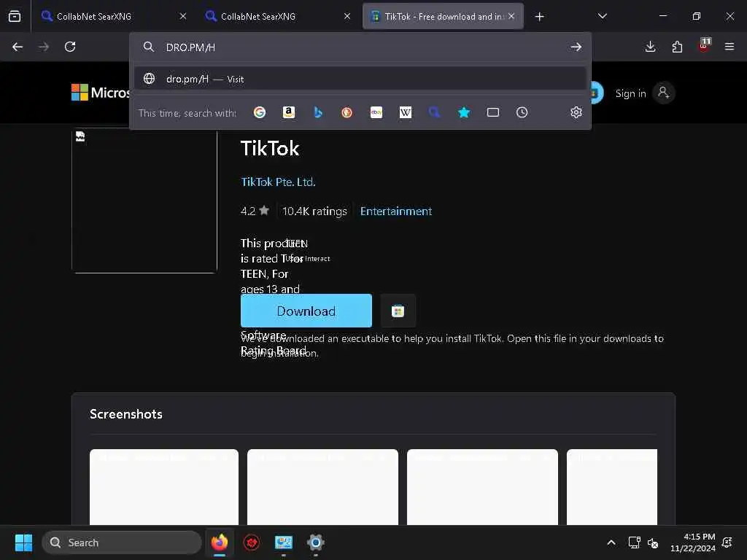
Task: Search with Google from the address bar
Action: point(260,112)
